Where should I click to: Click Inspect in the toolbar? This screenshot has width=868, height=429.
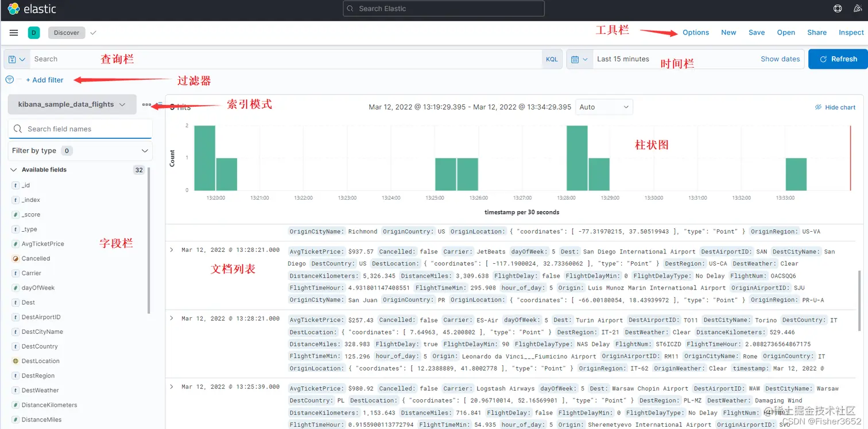(x=851, y=33)
